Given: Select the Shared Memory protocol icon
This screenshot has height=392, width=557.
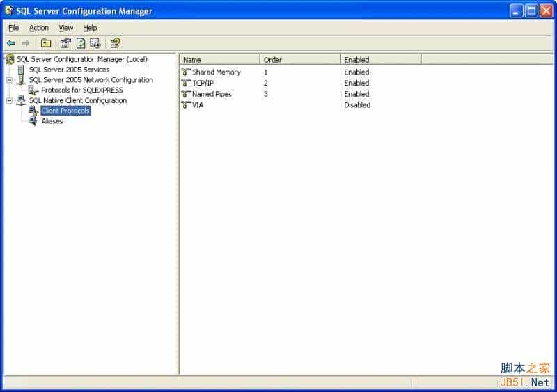Looking at the screenshot, I should click(186, 72).
